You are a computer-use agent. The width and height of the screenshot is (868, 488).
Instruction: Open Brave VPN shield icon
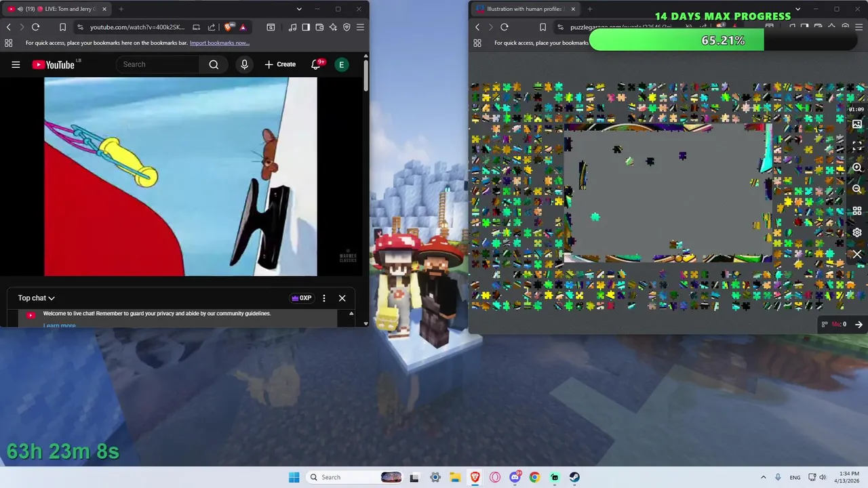tap(347, 27)
